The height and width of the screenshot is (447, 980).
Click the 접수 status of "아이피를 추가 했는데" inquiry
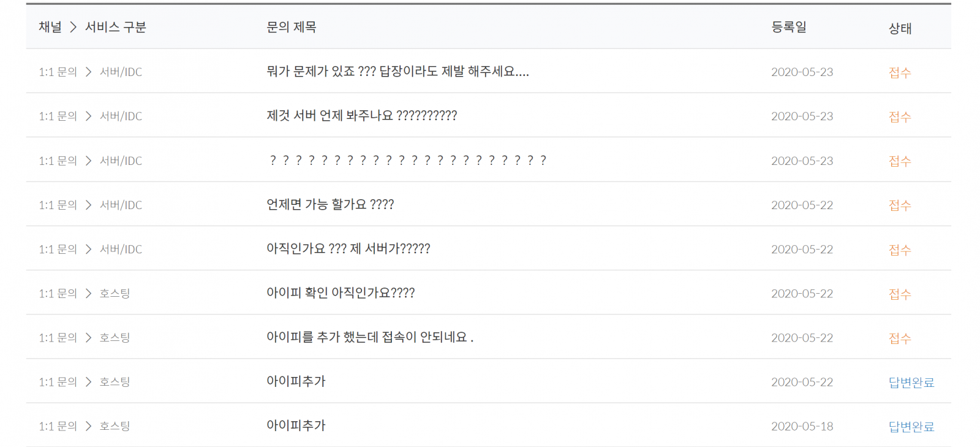click(x=900, y=338)
